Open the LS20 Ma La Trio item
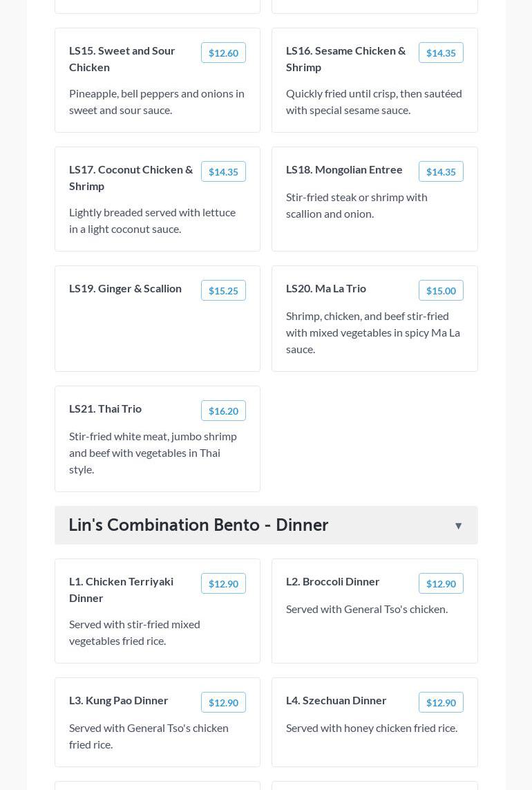The height and width of the screenshot is (790, 532). coord(326,288)
